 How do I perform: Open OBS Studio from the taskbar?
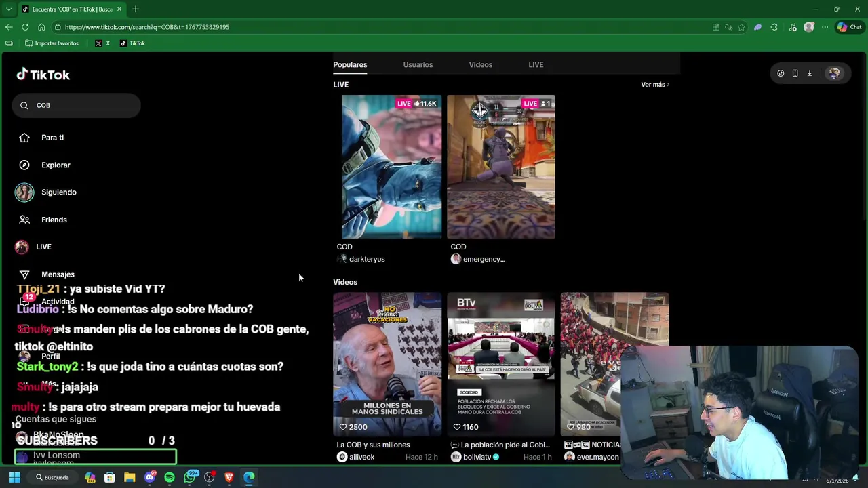coord(210,477)
